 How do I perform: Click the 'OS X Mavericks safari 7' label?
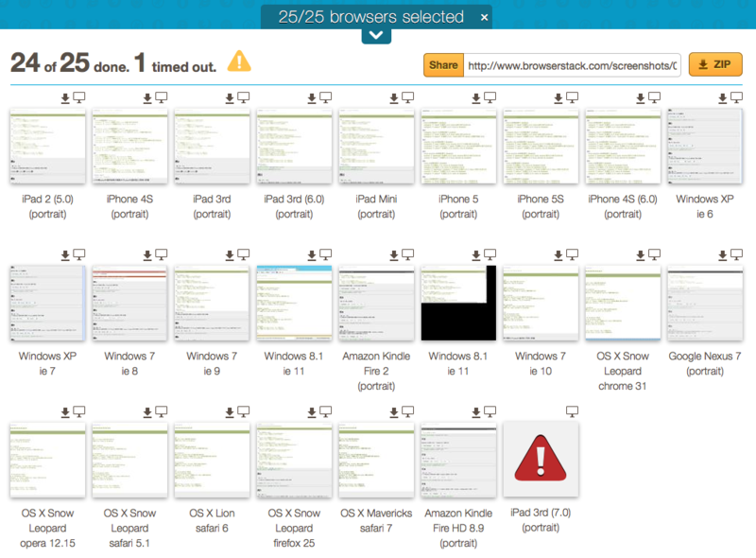tap(376, 520)
